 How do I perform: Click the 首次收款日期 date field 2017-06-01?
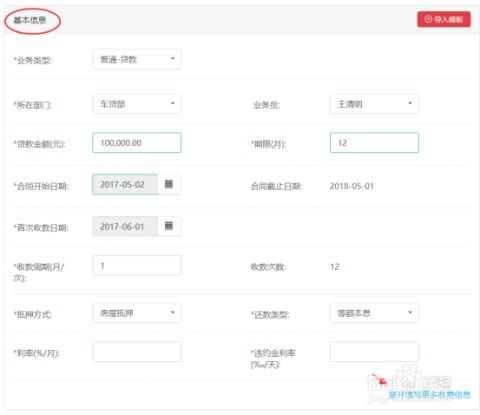(125, 226)
